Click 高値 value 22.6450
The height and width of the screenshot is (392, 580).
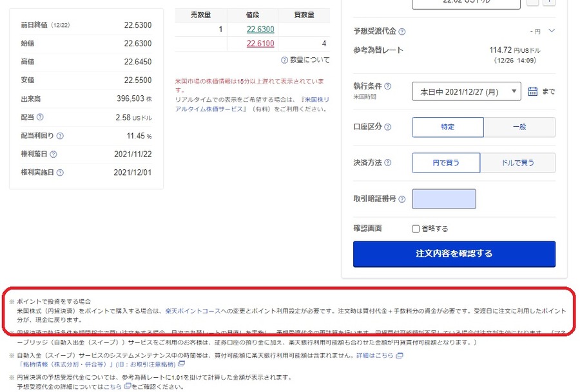138,62
